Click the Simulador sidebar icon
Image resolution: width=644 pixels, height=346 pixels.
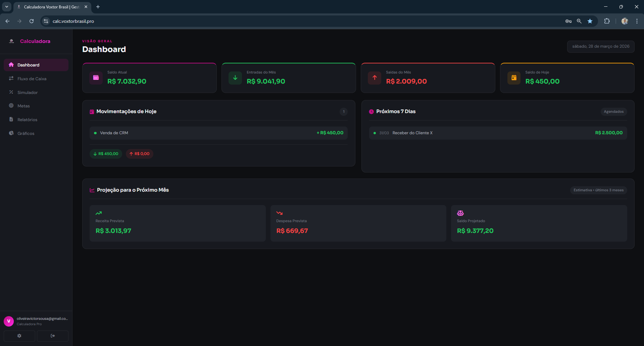[11, 92]
